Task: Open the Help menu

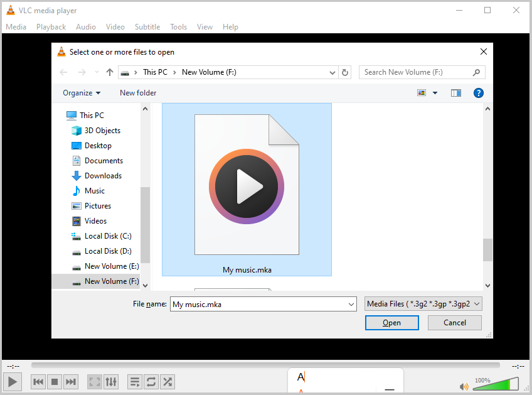Action: [x=230, y=27]
